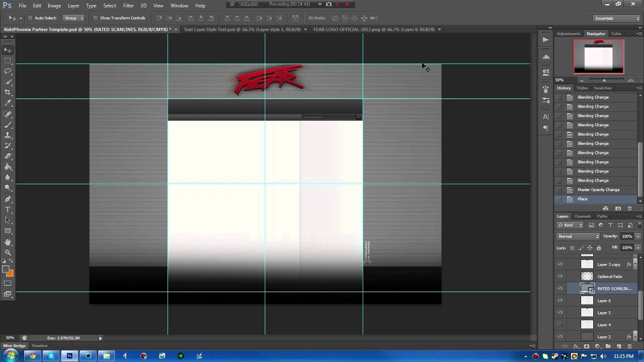Select the Blur tool
This screenshot has height=362, width=644.
[x=8, y=177]
